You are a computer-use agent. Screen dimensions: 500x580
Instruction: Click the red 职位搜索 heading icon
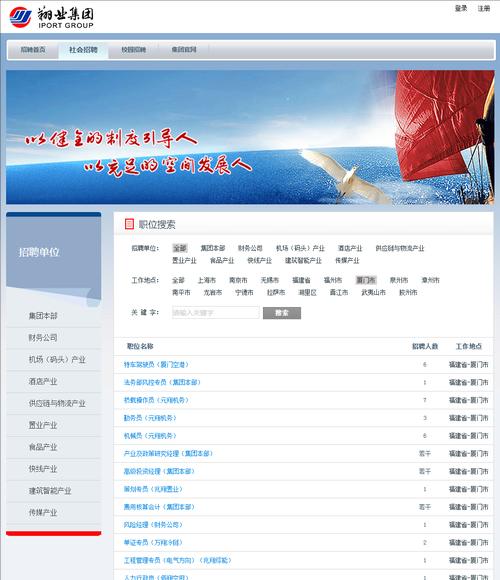point(129,224)
